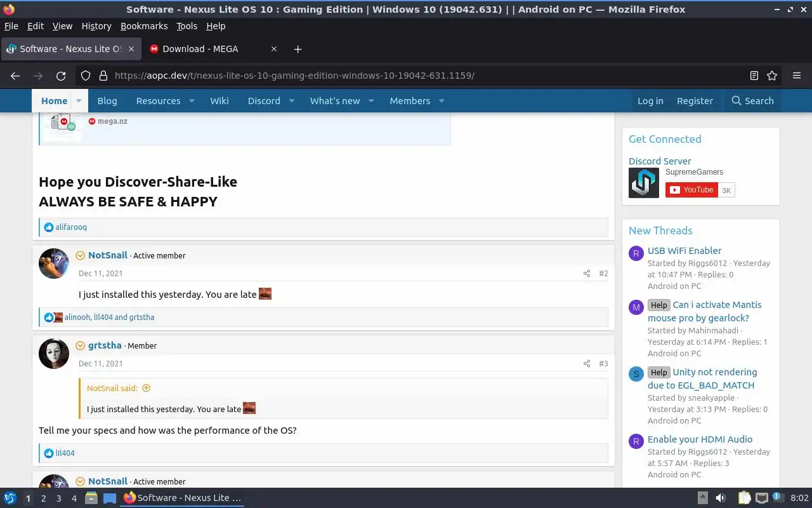Open the Help menu
This screenshot has width=812, height=508.
pos(216,26)
